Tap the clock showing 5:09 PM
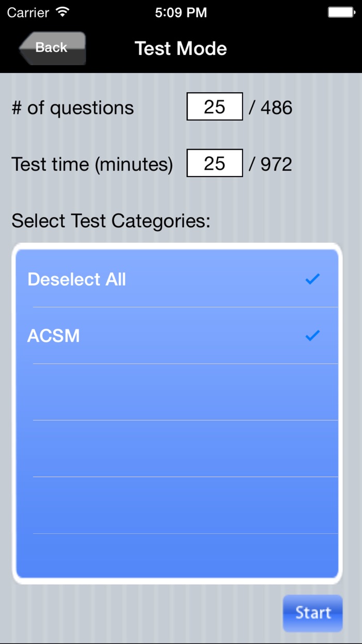 [x=181, y=11]
